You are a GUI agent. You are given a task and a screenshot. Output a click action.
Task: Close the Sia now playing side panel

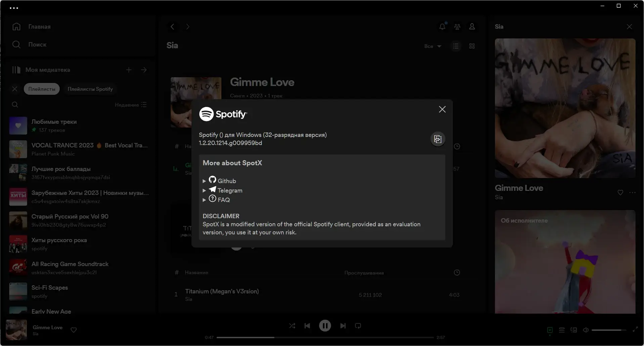coord(629,27)
